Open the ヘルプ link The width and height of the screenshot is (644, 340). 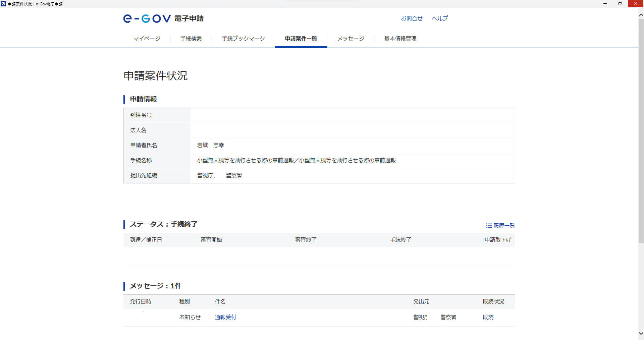pyautogui.click(x=440, y=18)
